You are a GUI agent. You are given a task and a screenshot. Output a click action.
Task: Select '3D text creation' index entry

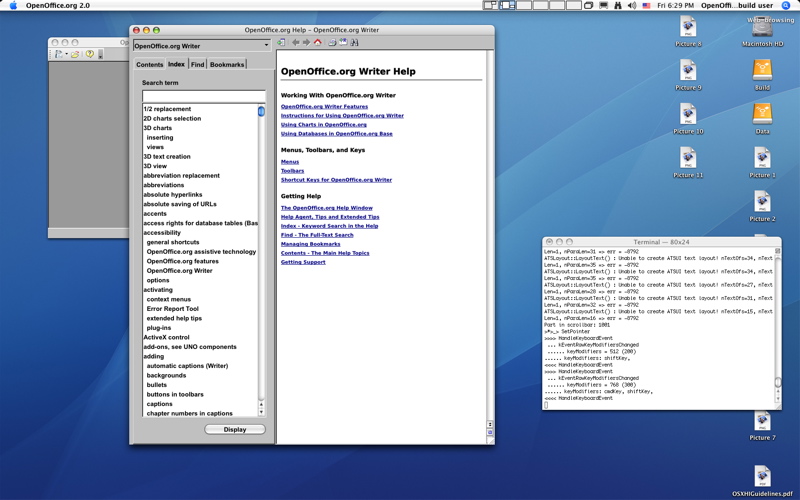[x=167, y=157]
